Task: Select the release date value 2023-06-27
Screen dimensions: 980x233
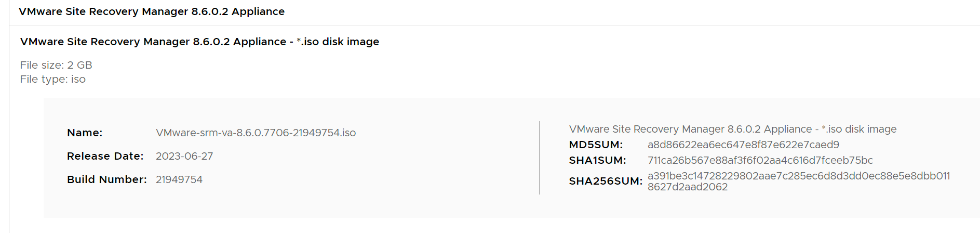Action: click(184, 156)
